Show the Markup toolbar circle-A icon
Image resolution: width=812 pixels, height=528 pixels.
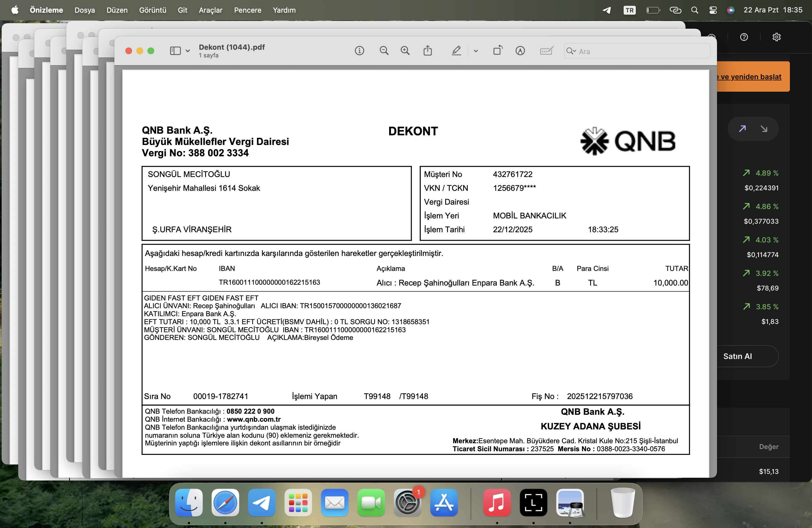coord(520,51)
